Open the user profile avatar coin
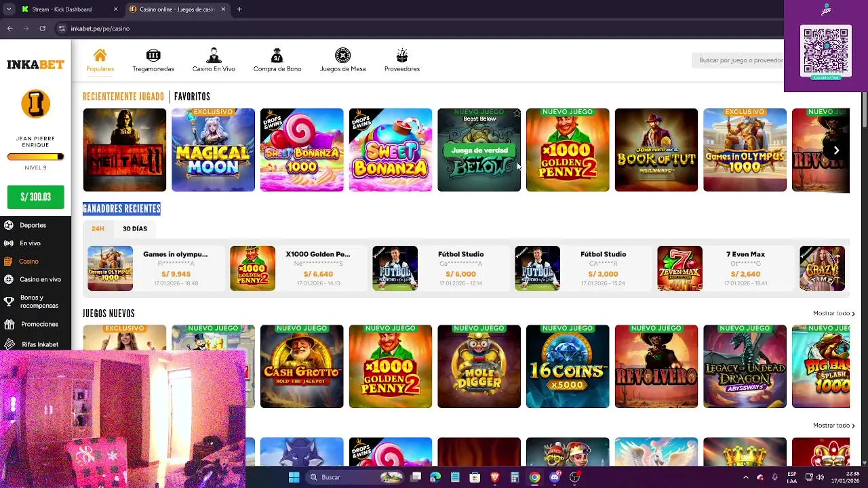Image resolution: width=868 pixels, height=488 pixels. pyautogui.click(x=35, y=104)
